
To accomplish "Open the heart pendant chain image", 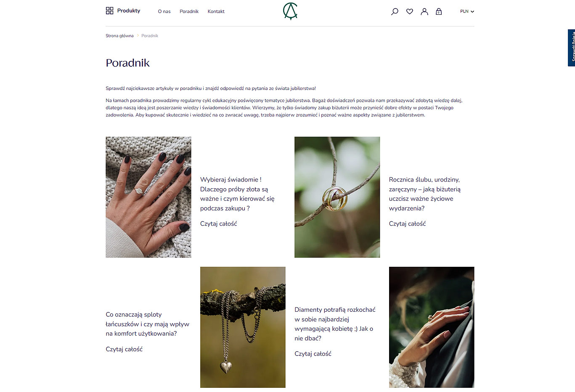I will (243, 327).
